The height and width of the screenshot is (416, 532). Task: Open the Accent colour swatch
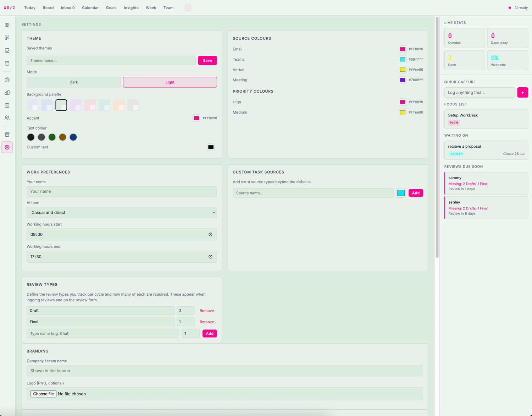(x=196, y=118)
